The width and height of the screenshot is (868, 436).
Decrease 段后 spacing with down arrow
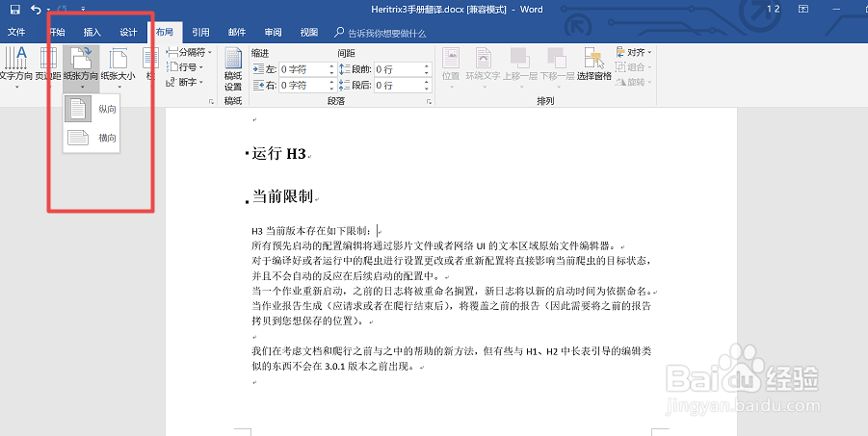click(427, 89)
